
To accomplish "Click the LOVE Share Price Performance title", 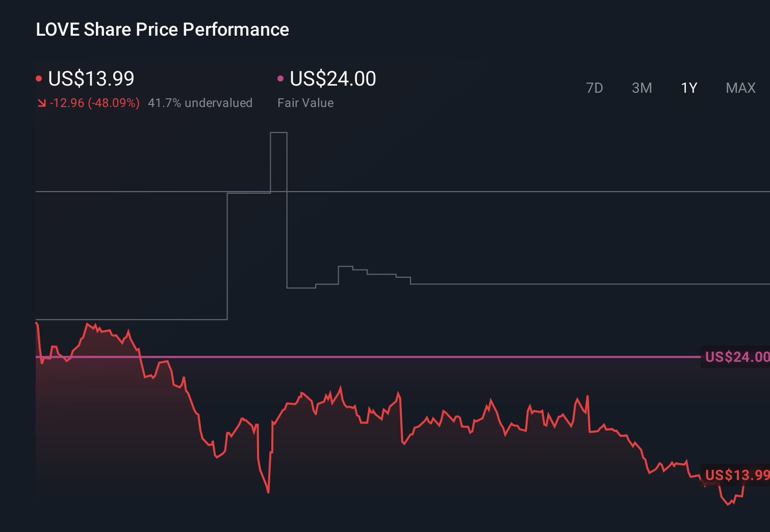I will click(162, 30).
